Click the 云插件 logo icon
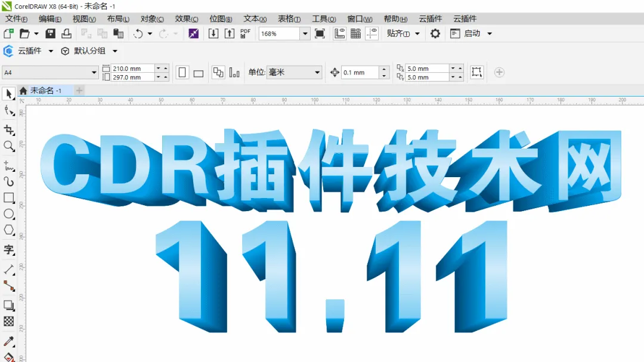This screenshot has width=644, height=362. click(8, 51)
